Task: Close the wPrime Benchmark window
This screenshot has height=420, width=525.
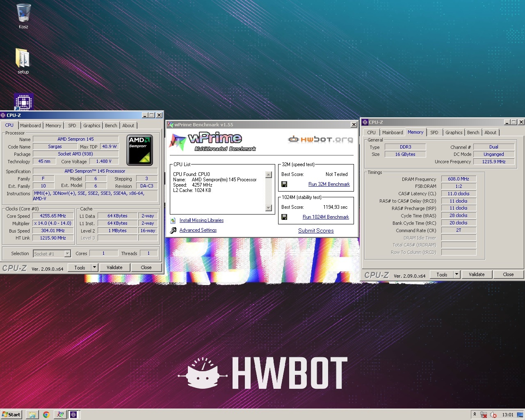Action: [354, 125]
